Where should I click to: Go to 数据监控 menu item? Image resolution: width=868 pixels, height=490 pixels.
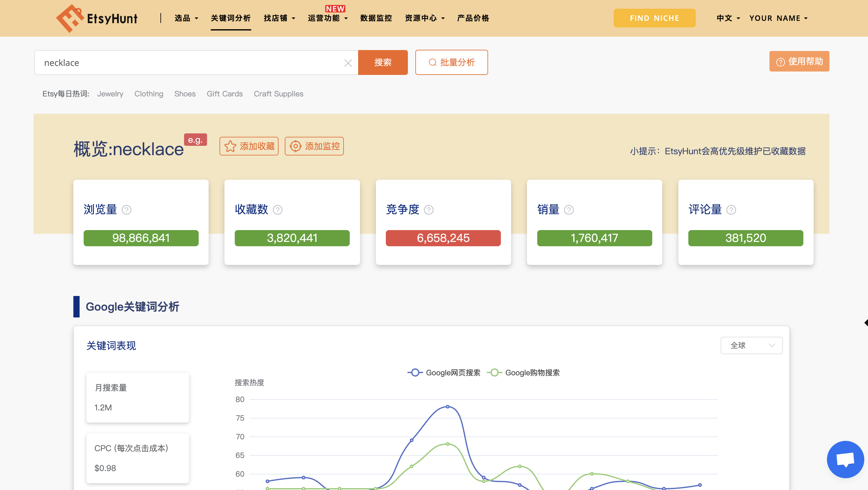click(376, 18)
